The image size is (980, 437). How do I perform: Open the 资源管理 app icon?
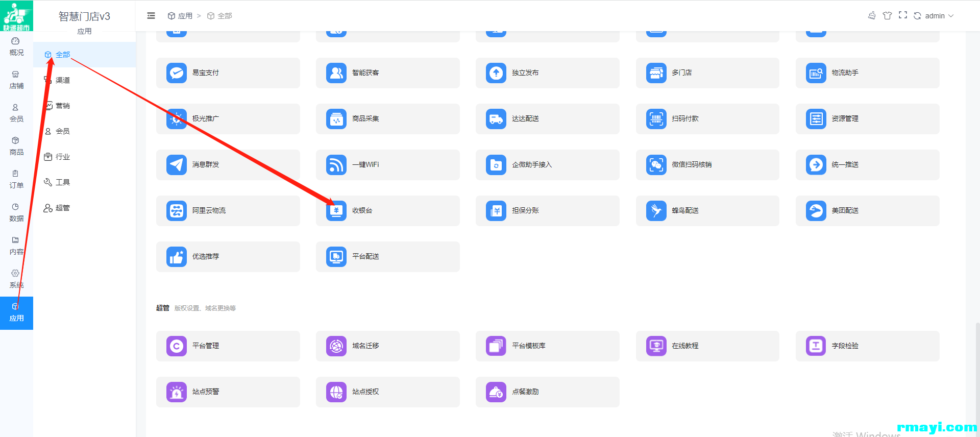(816, 119)
